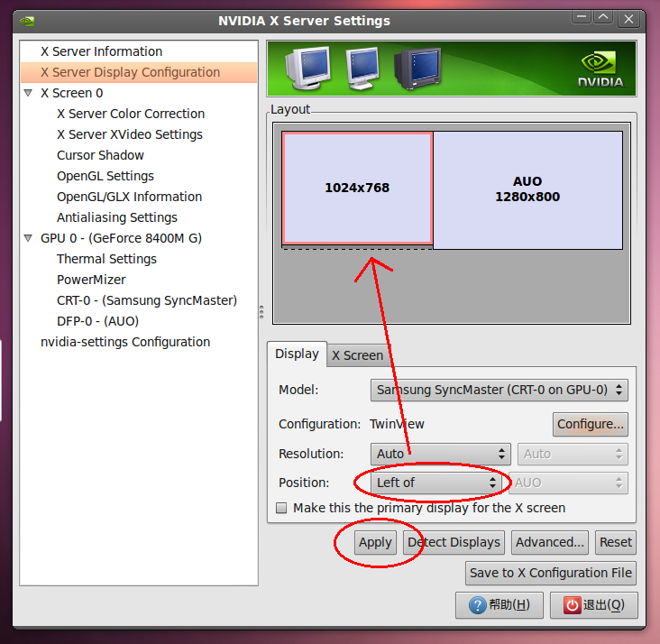This screenshot has width=660, height=644.
Task: Collapse the X Screen 0 tree node
Action: [28, 93]
